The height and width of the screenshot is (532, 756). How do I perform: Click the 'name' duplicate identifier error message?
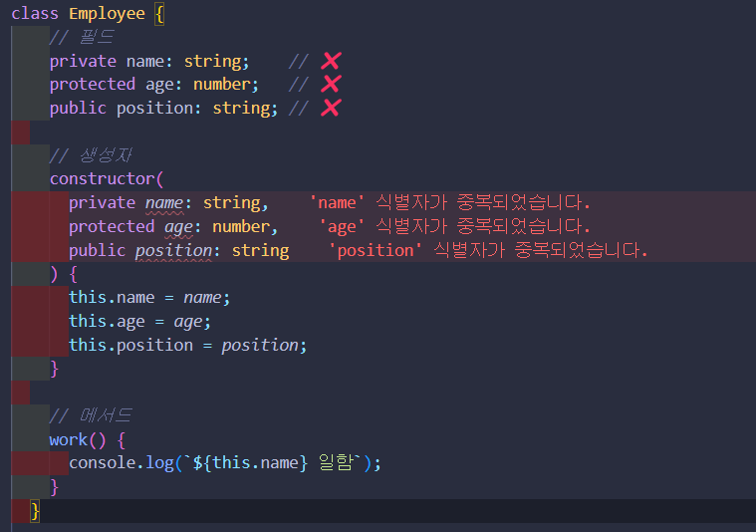pos(449,202)
